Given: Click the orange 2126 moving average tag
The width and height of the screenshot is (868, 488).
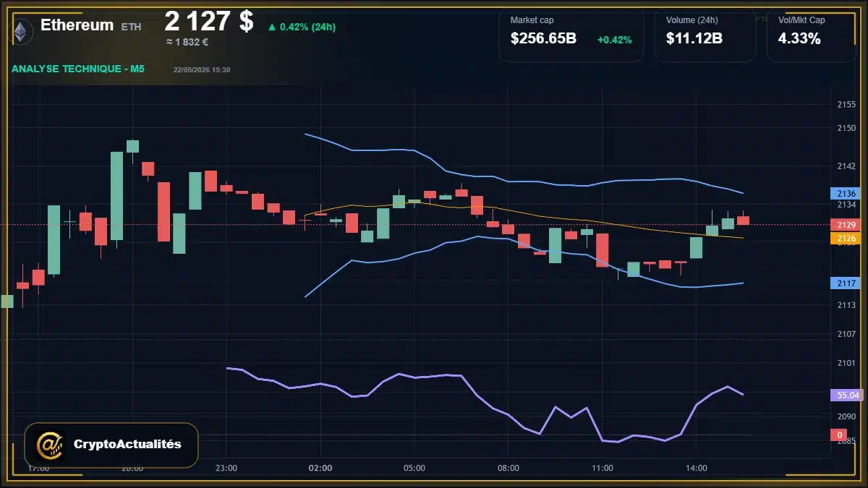Looking at the screenshot, I should click(846, 238).
